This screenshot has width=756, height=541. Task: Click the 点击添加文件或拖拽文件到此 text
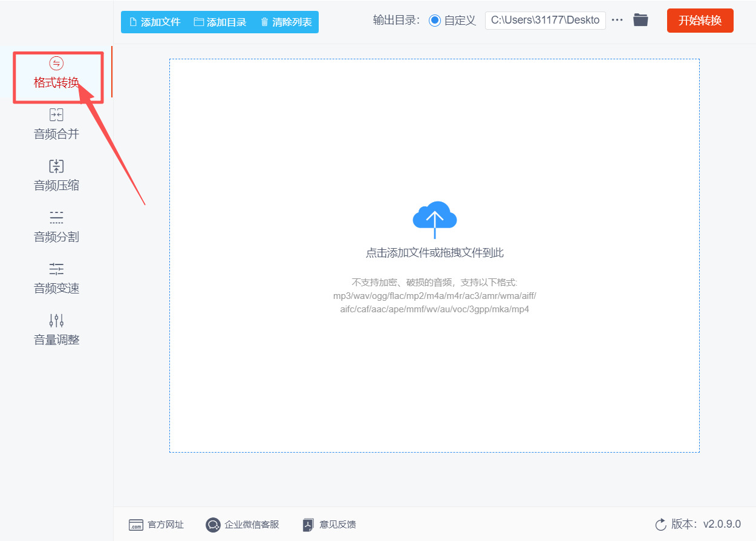coord(435,253)
